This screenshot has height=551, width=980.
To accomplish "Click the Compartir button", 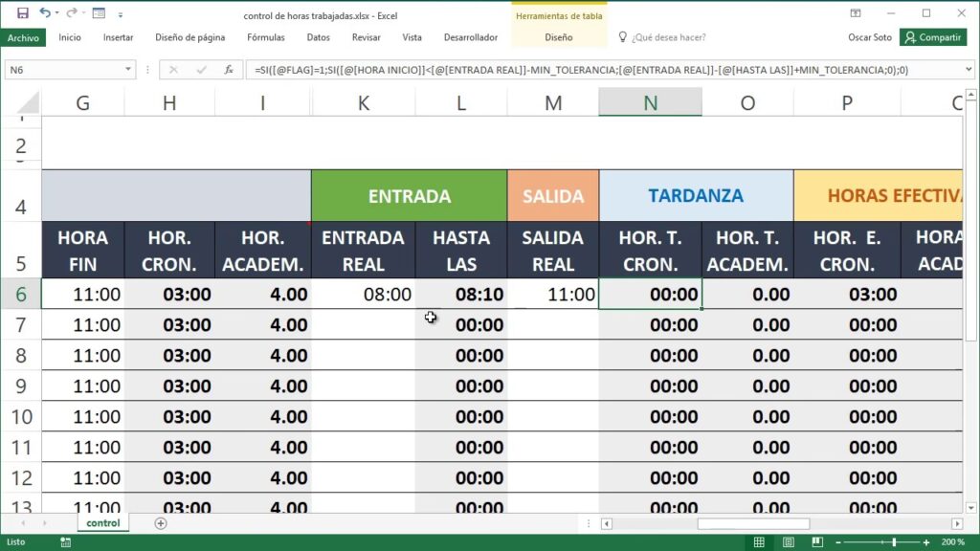I will (x=933, y=37).
